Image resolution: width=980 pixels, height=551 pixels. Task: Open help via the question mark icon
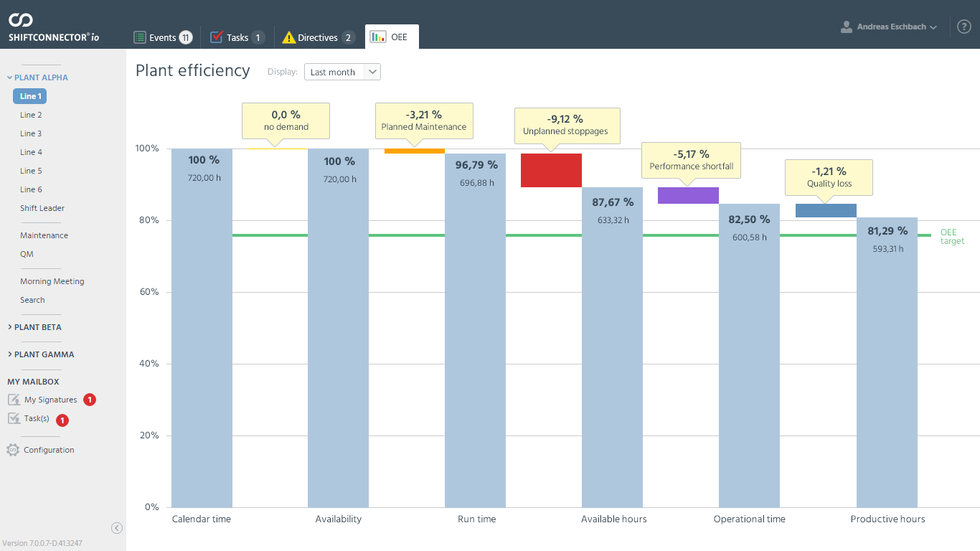(x=964, y=27)
